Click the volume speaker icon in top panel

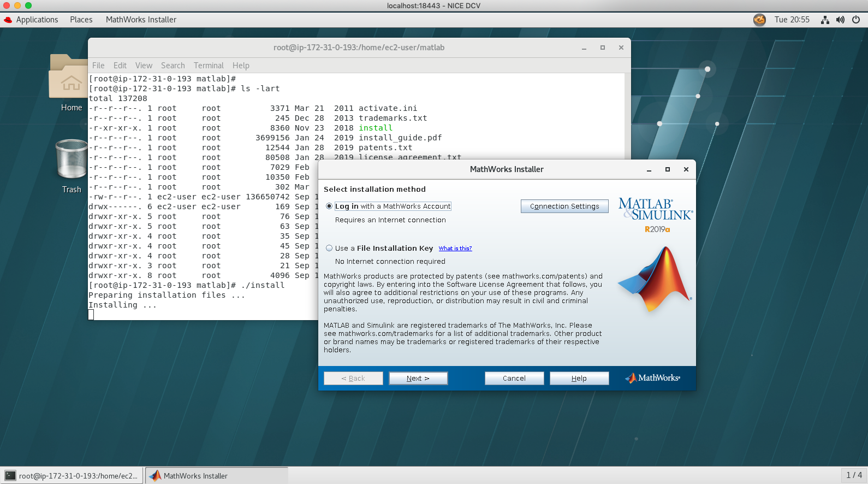(x=840, y=20)
